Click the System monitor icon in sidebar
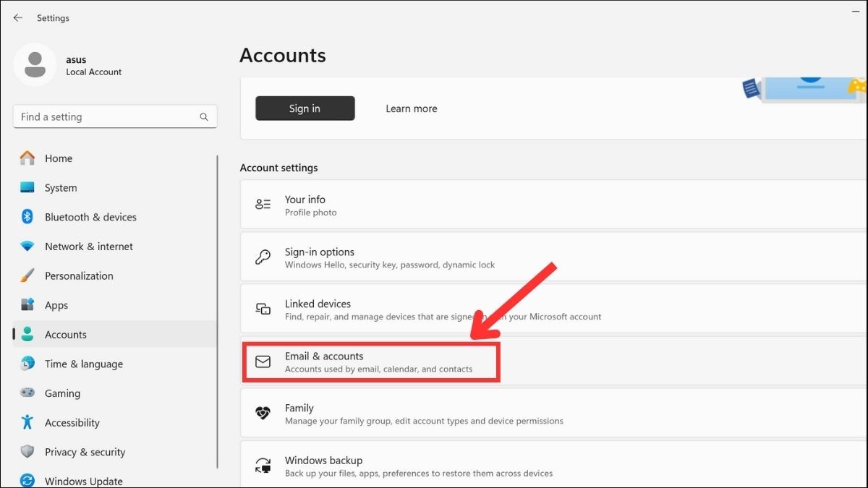The height and width of the screenshot is (488, 868). click(x=27, y=187)
